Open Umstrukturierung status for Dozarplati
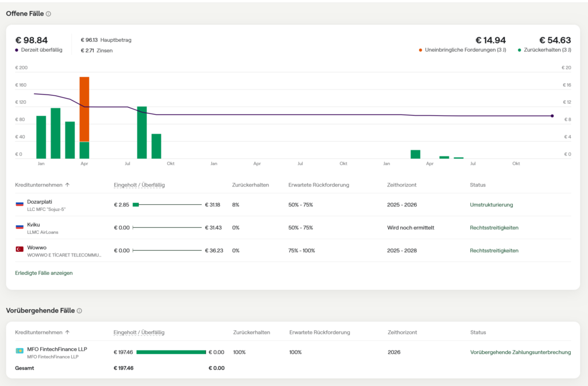Image resolution: width=588 pixels, height=386 pixels. [x=491, y=205]
